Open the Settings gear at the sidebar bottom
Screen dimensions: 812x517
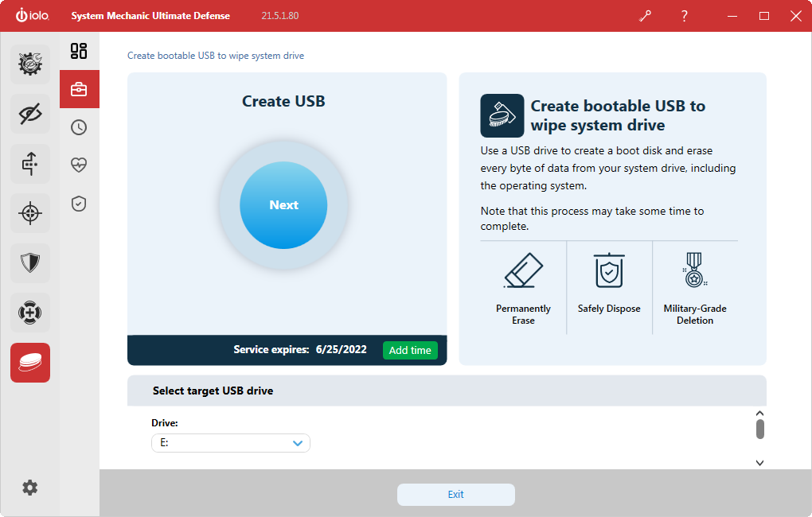point(30,488)
